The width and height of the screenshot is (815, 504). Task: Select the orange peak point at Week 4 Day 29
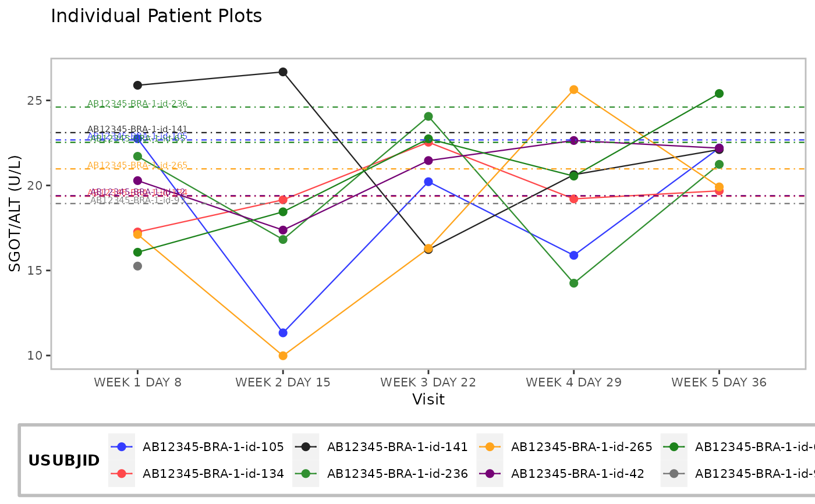pyautogui.click(x=574, y=90)
